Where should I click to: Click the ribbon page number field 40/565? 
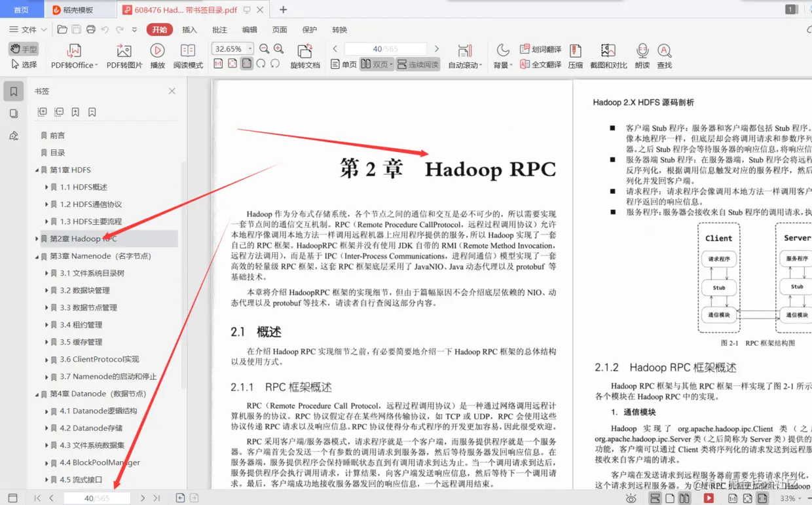[385, 49]
